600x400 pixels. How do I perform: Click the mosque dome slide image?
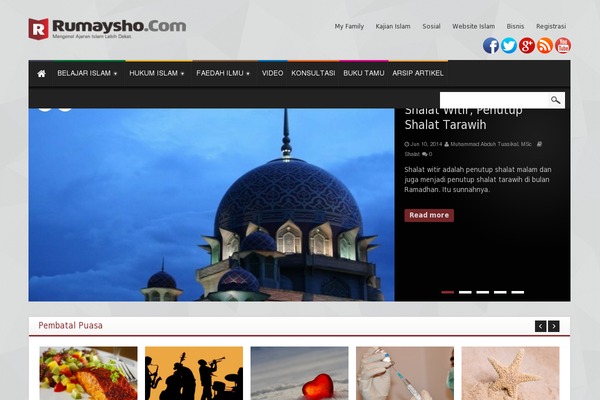211,204
